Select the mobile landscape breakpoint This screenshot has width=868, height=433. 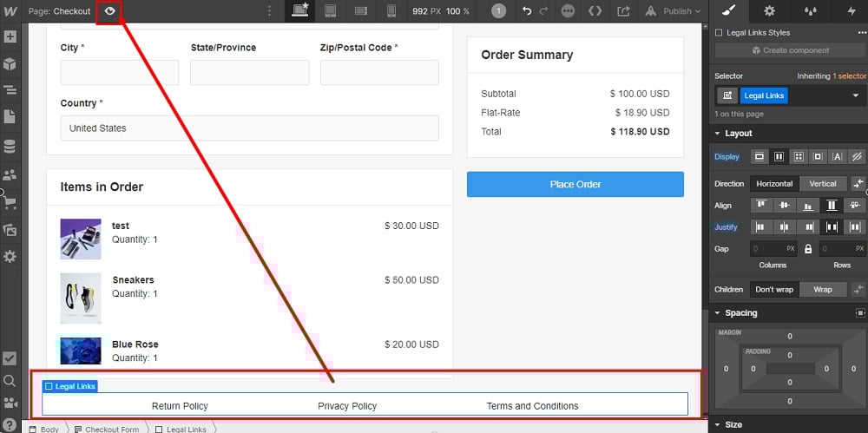click(x=361, y=11)
